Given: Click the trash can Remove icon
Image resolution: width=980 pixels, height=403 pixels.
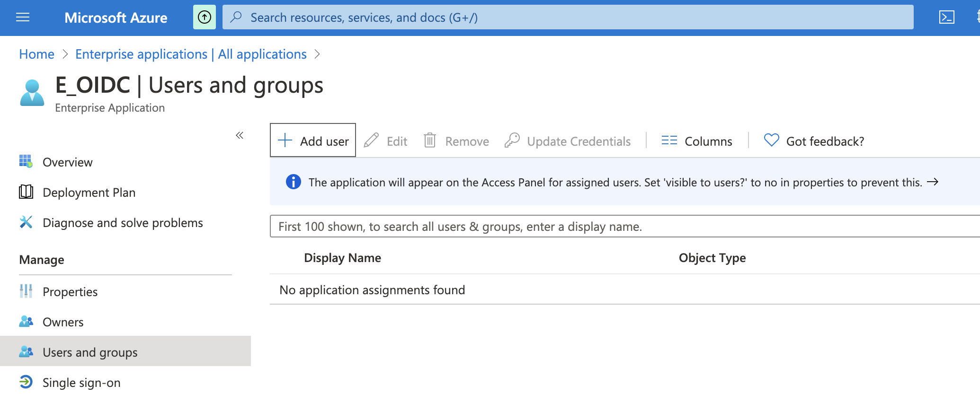Looking at the screenshot, I should [430, 140].
